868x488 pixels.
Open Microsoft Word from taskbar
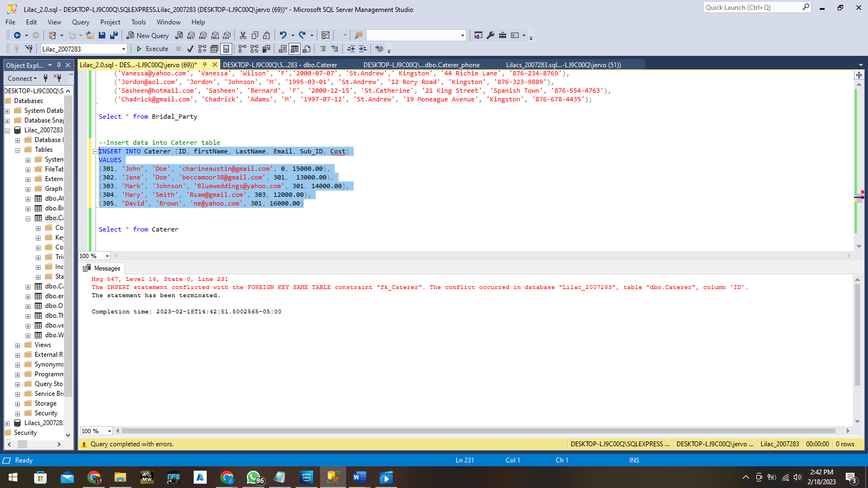[359, 477]
